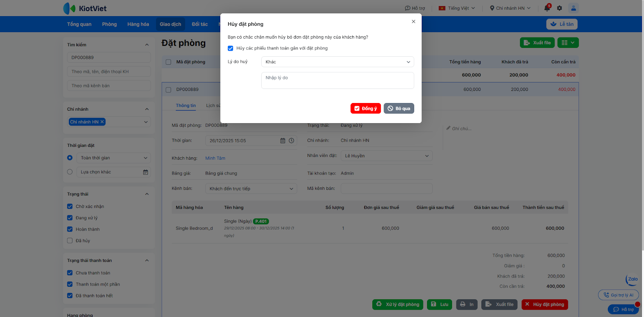This screenshot has height=317, width=644.
Task: Click Gọi trợ lý AI button
Action: [619, 295]
